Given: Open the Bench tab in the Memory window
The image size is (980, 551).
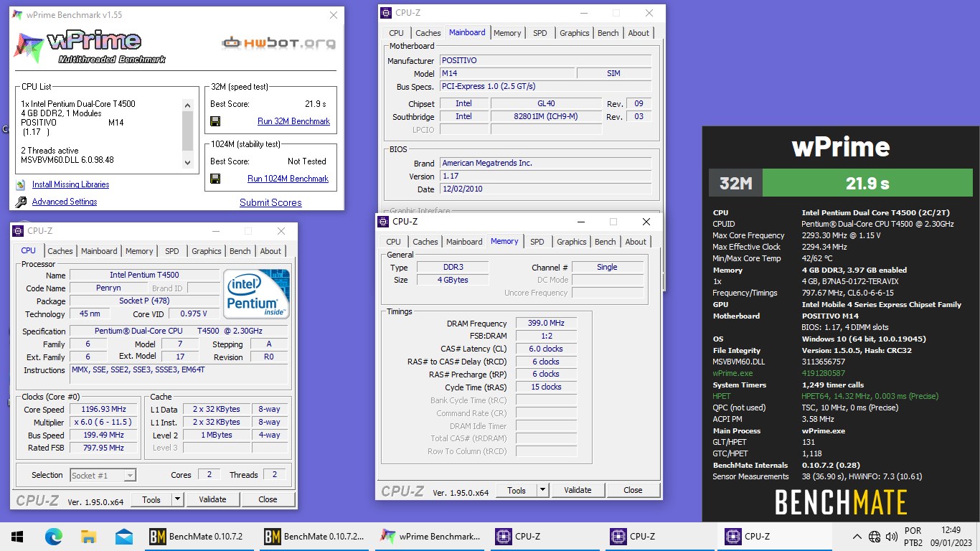Looking at the screenshot, I should click(x=606, y=242).
